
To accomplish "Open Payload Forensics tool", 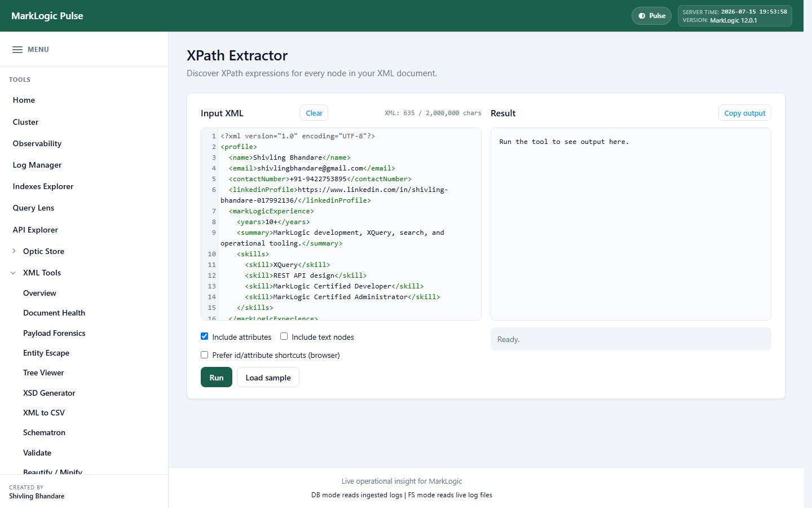I will tap(54, 333).
